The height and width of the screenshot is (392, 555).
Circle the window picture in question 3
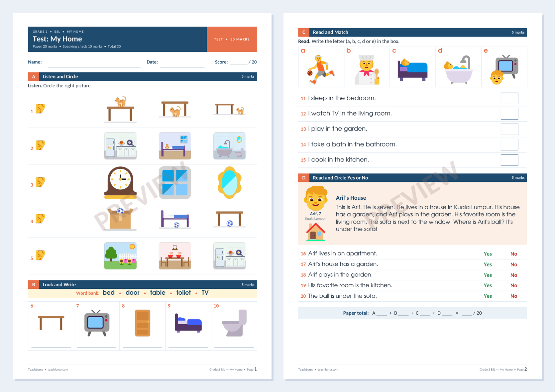(175, 182)
